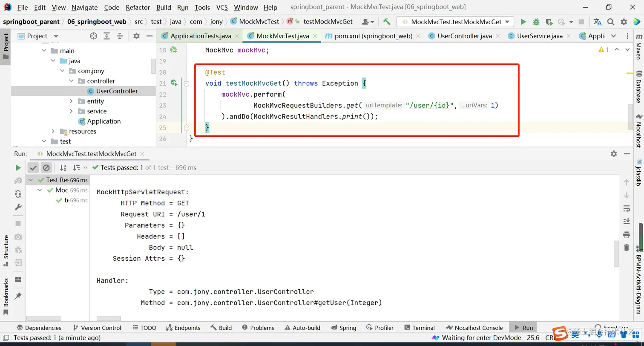
Task: Go to next highlighted warning arrow
Action: [x=627, y=50]
